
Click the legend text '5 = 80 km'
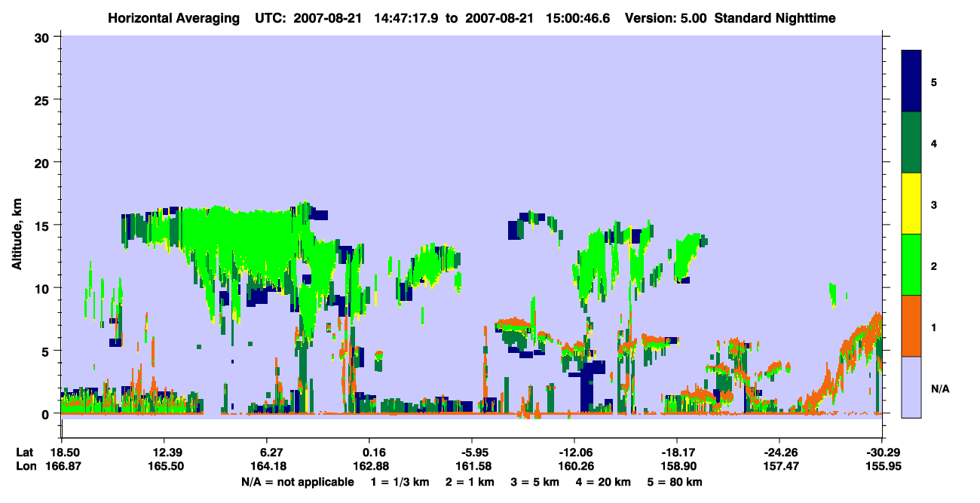coord(675,482)
